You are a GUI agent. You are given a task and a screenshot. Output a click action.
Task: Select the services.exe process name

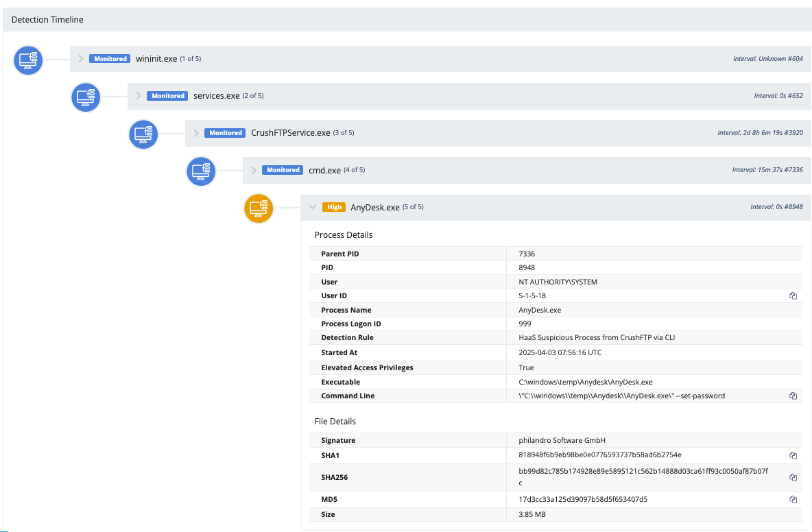pyautogui.click(x=217, y=96)
